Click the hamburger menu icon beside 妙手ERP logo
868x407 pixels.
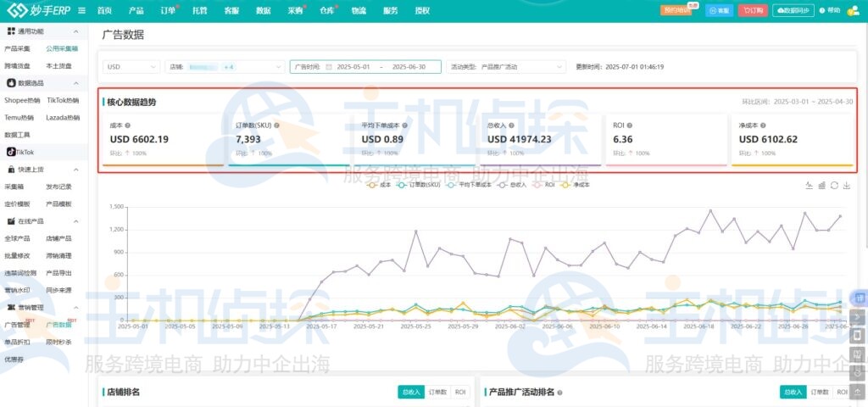click(x=81, y=10)
